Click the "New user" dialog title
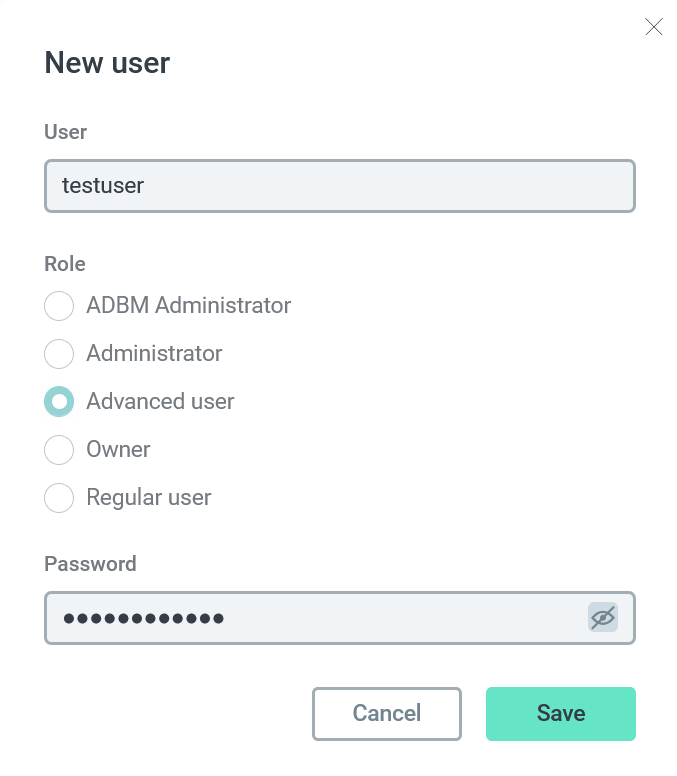 pos(107,63)
